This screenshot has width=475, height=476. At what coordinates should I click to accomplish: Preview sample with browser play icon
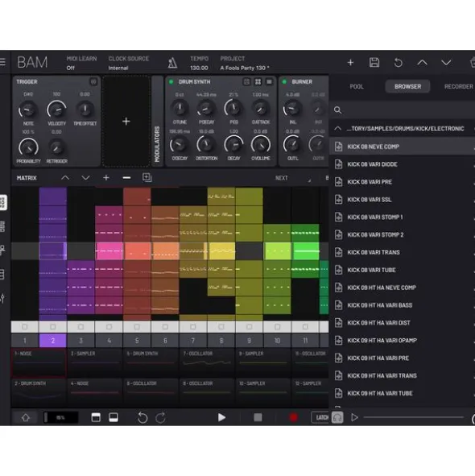click(354, 417)
